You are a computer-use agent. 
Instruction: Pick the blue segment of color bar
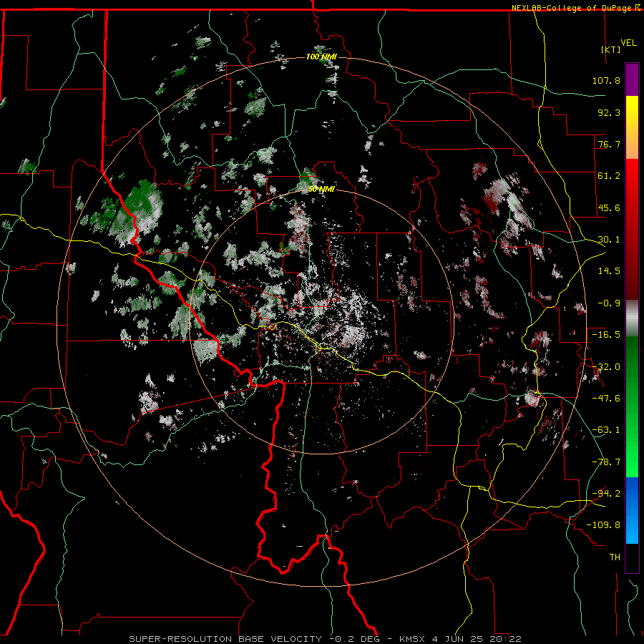632,510
